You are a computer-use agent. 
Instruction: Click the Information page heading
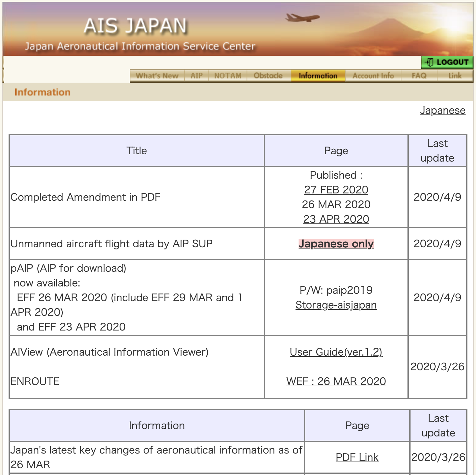43,92
